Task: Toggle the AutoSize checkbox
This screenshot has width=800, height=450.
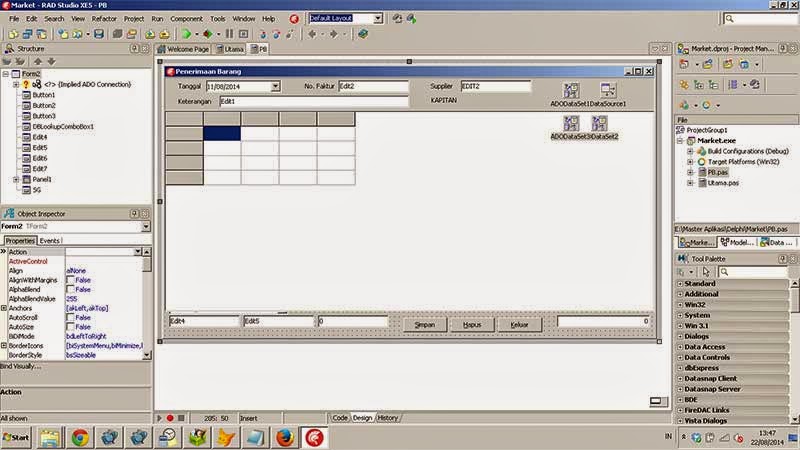Action: (x=70, y=327)
